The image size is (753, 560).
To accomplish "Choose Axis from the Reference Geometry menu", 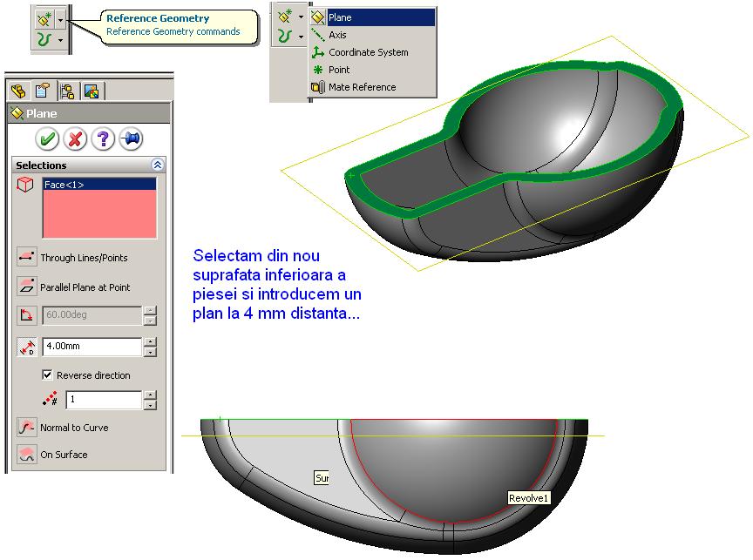I will pyautogui.click(x=373, y=35).
